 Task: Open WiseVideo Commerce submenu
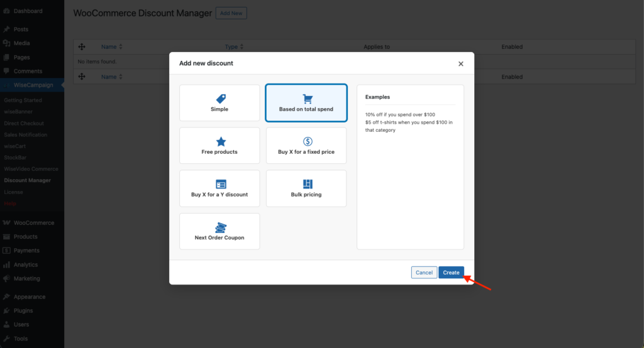[x=31, y=169]
